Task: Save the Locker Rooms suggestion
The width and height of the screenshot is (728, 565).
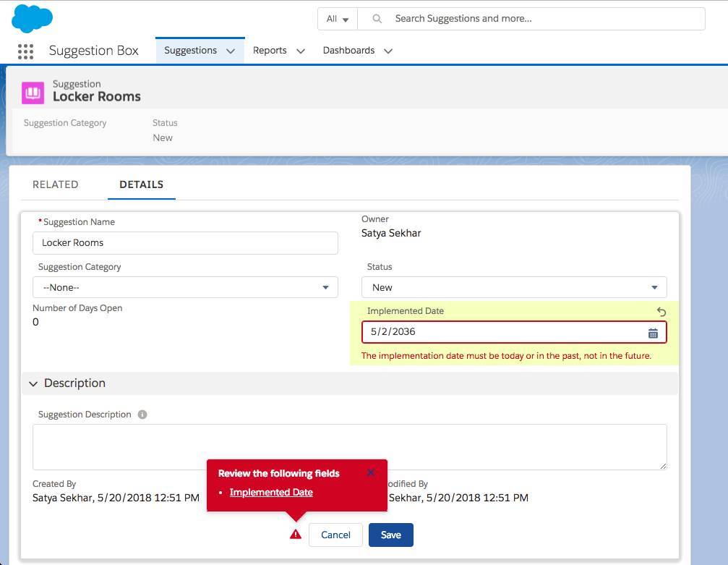Action: (390, 535)
